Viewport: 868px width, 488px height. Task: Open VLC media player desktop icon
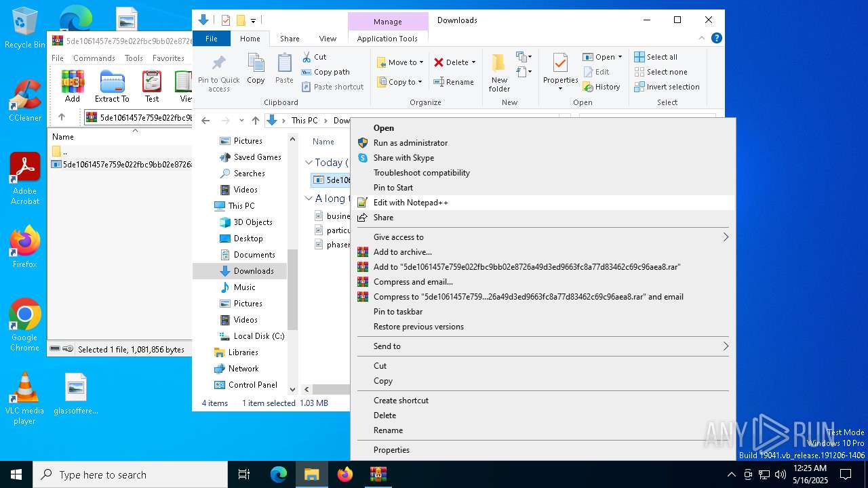click(x=24, y=399)
